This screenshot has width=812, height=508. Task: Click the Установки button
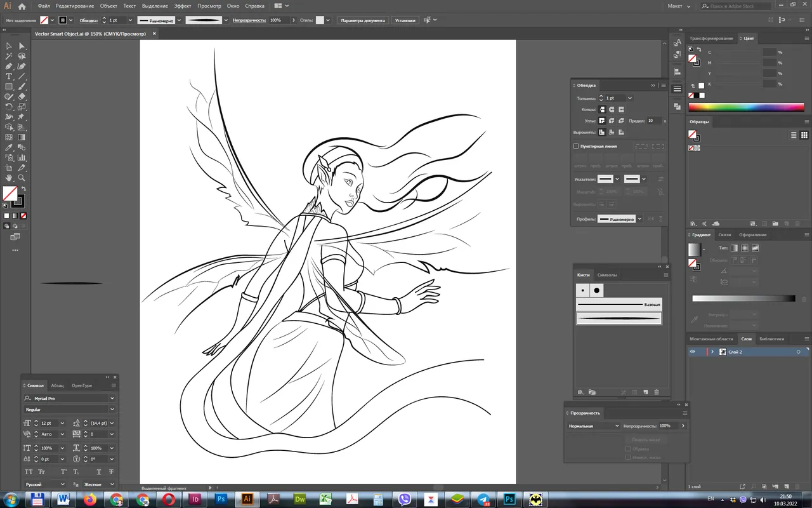tap(405, 20)
